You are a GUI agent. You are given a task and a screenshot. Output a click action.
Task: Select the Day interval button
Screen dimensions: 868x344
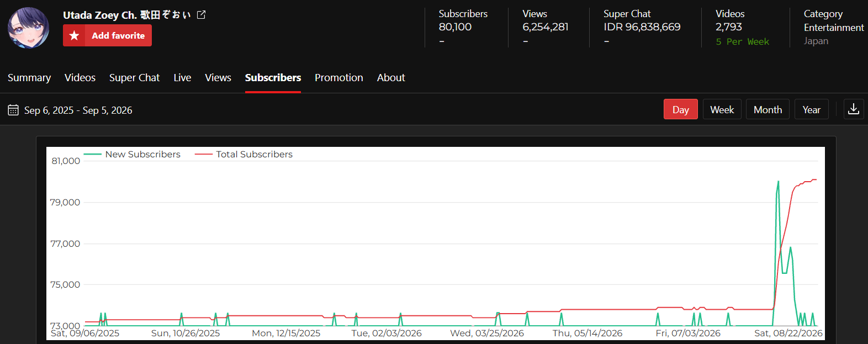(681, 109)
